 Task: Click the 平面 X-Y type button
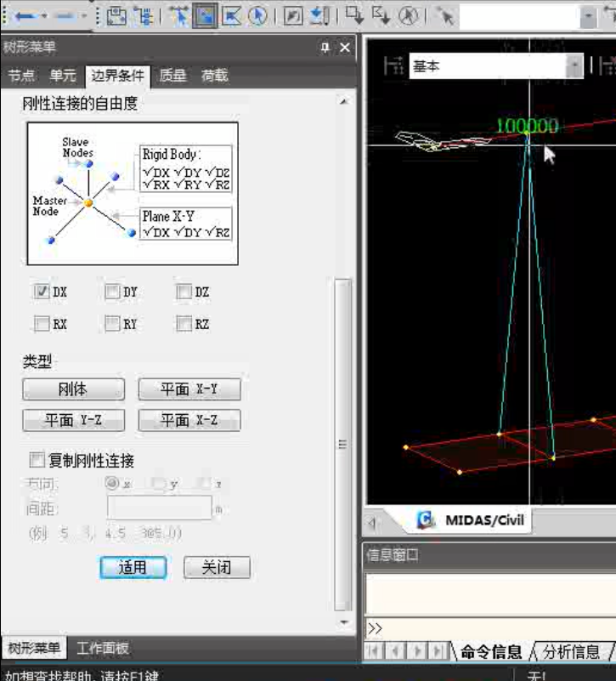[x=189, y=389]
